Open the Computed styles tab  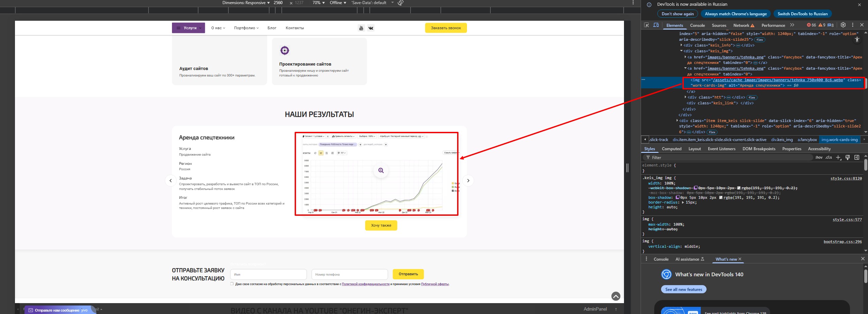click(672, 149)
